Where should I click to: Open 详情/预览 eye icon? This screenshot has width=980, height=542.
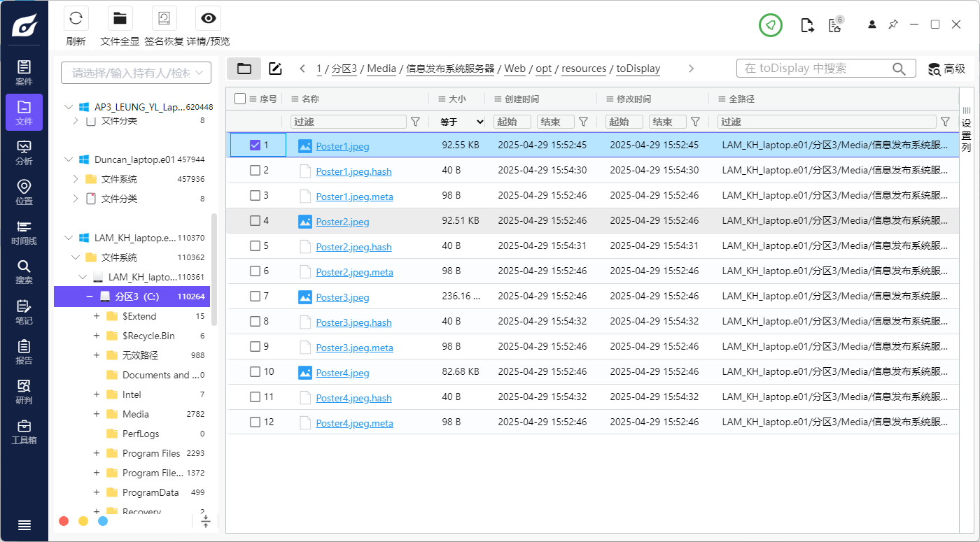(x=208, y=18)
